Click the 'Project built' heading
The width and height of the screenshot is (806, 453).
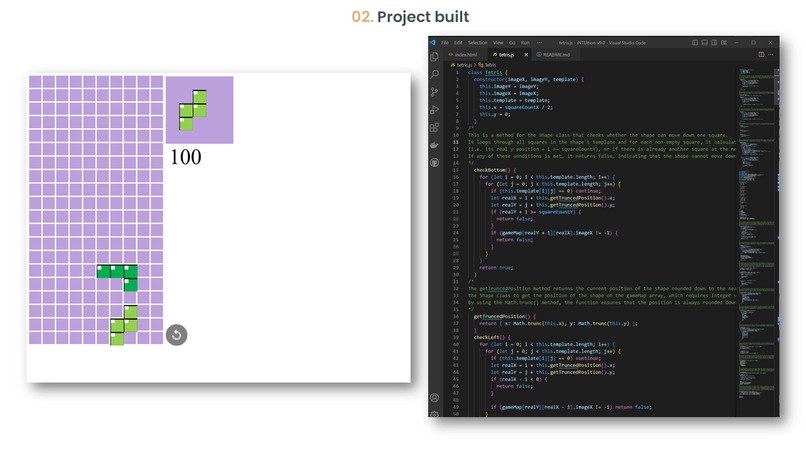(x=423, y=17)
